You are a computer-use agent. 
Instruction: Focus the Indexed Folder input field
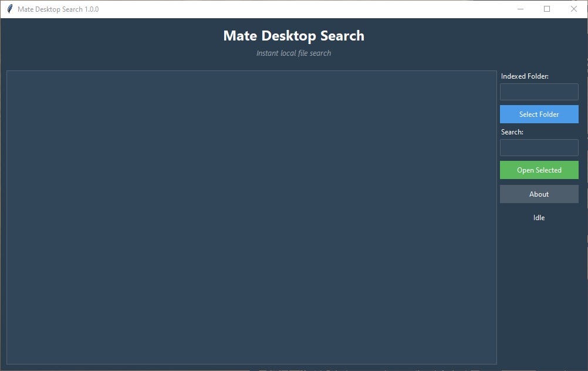(x=539, y=92)
